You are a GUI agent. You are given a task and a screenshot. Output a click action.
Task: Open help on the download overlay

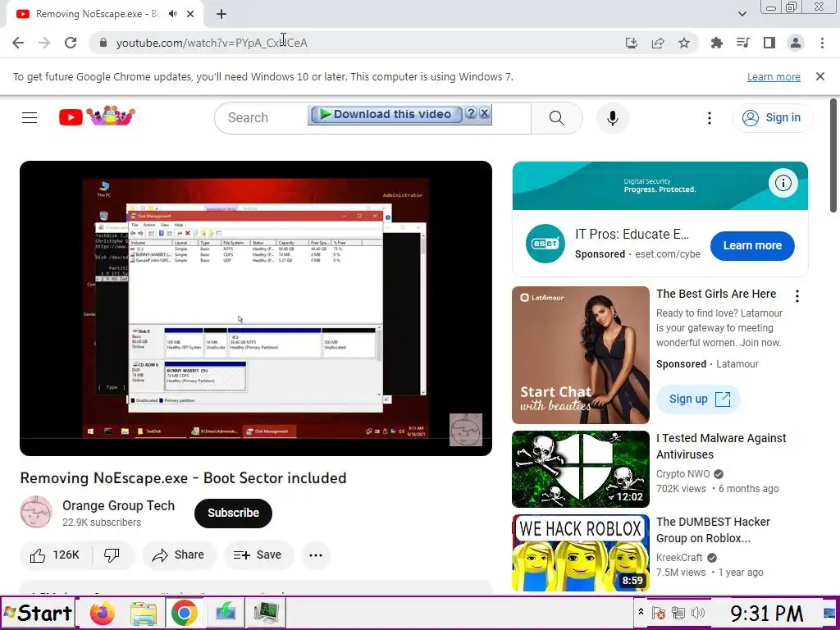[471, 113]
